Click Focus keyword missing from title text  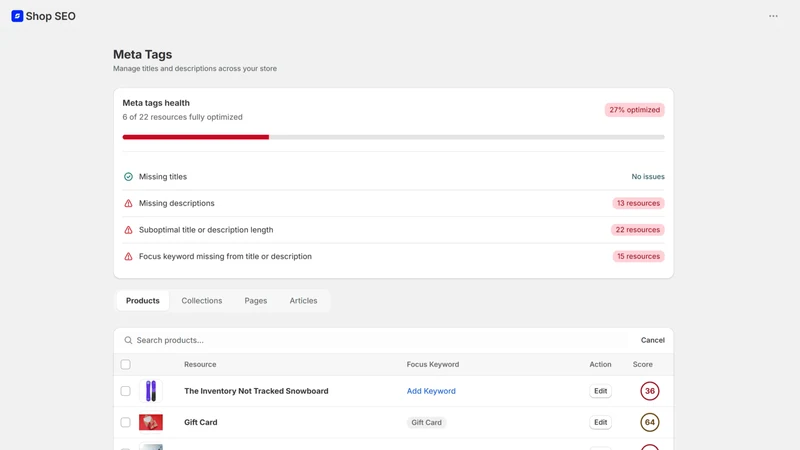point(225,256)
